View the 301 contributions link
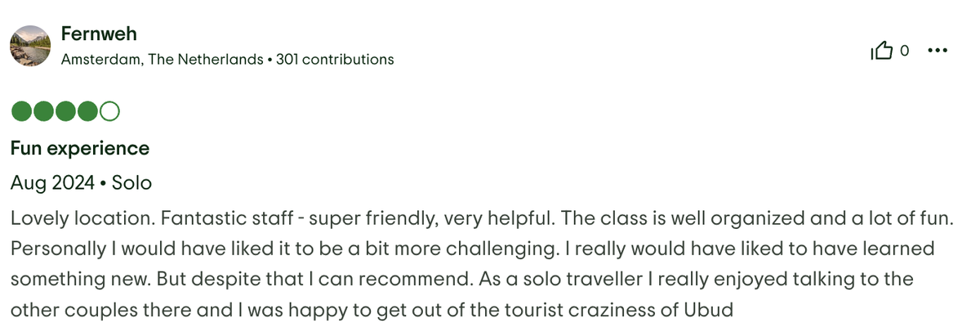The width and height of the screenshot is (980, 332). pyautogui.click(x=335, y=60)
